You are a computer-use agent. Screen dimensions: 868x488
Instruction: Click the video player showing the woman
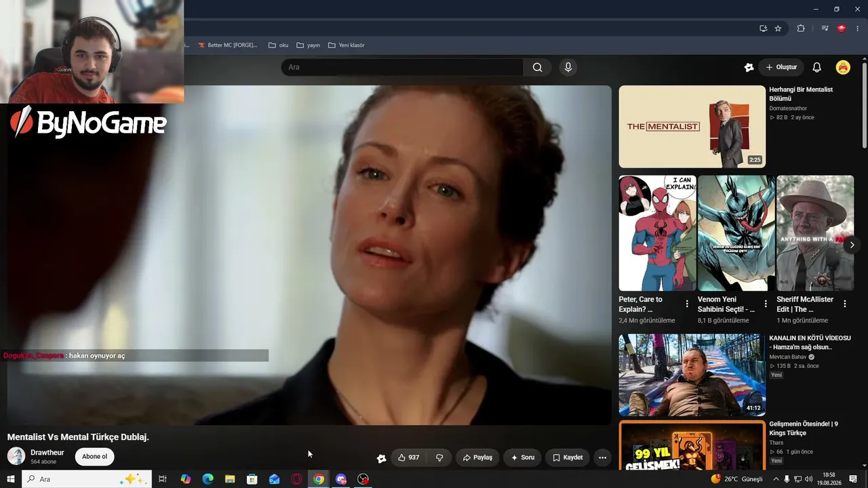point(309,255)
